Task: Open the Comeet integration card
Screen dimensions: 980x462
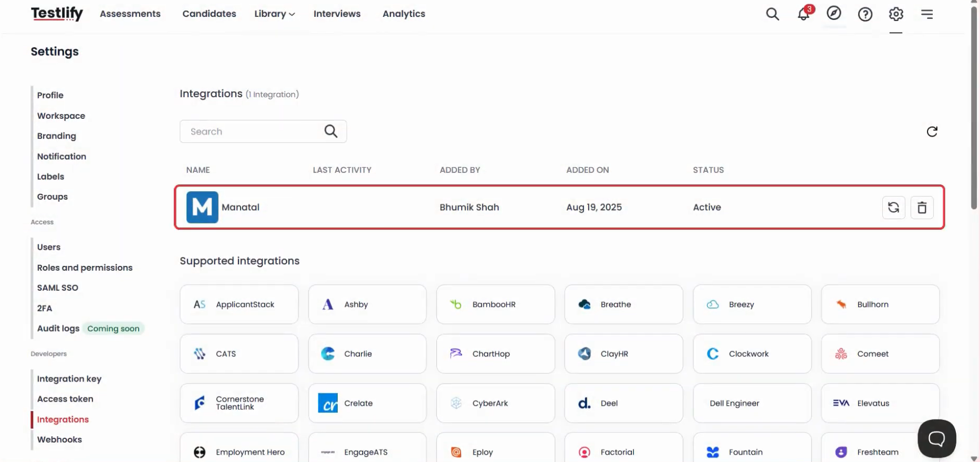Action: (880, 354)
